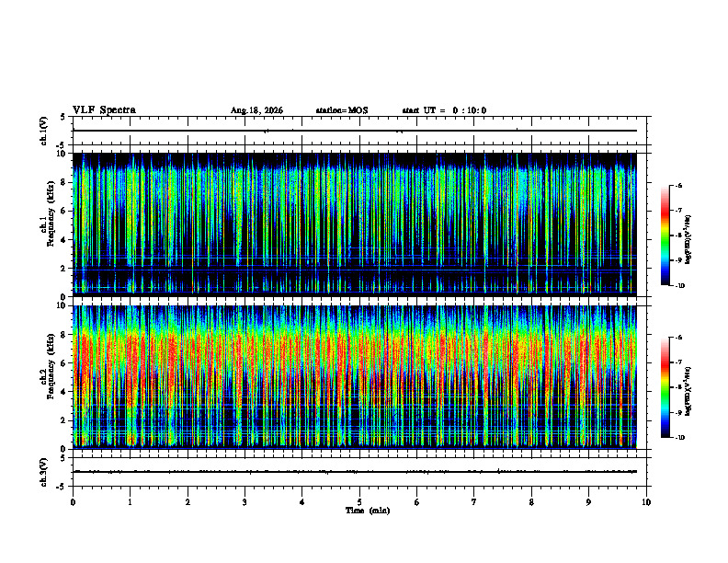Click the ch.3 voltage waveform trace
Image resolution: width=728 pixels, height=563 pixels.
(355, 472)
